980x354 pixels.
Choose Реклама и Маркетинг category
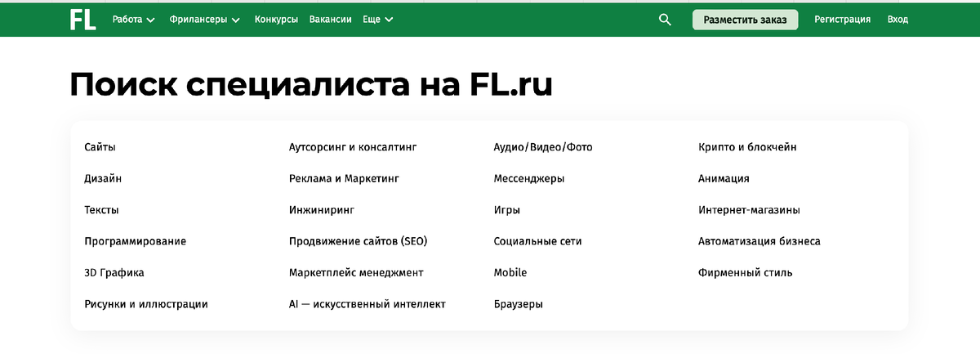[x=344, y=178]
